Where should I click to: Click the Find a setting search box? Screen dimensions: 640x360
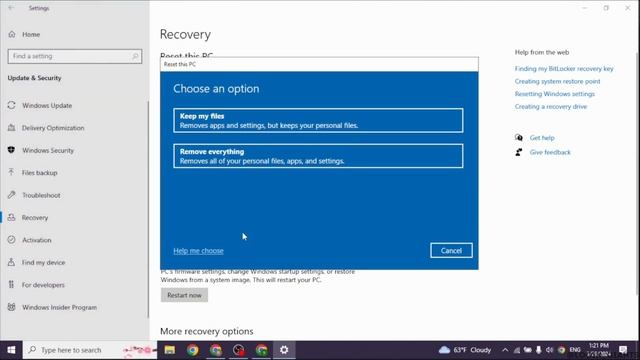[x=75, y=56]
